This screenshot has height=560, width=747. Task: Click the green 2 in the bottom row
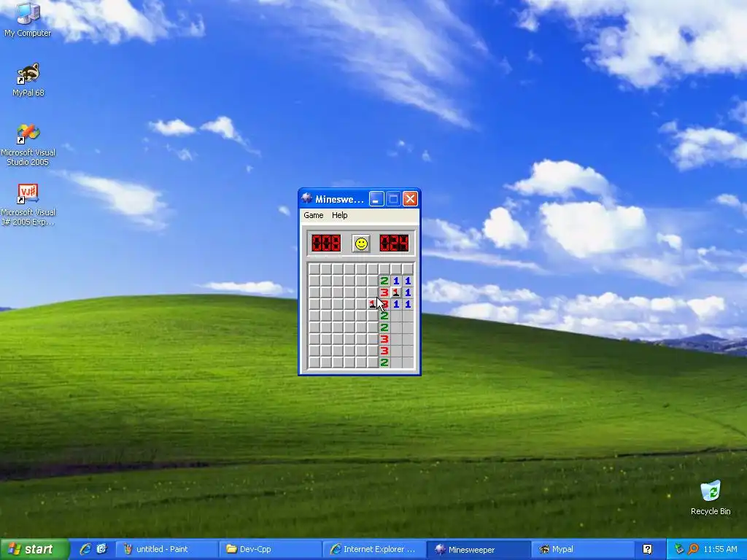384,362
